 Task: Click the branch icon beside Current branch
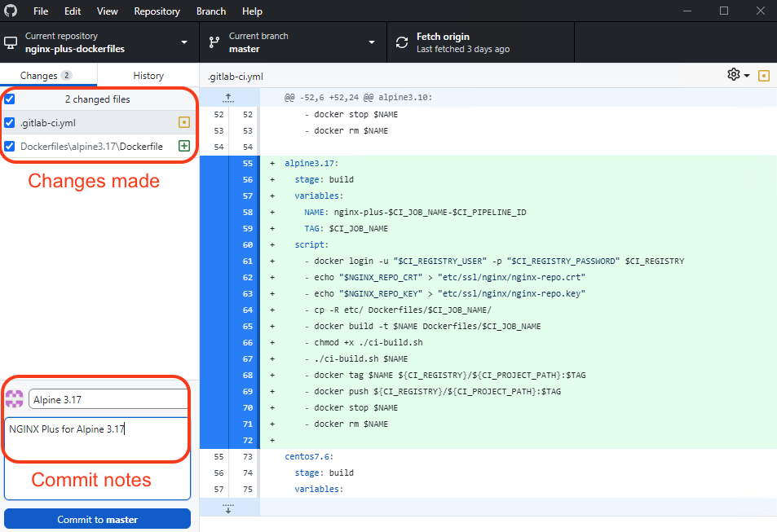click(214, 42)
